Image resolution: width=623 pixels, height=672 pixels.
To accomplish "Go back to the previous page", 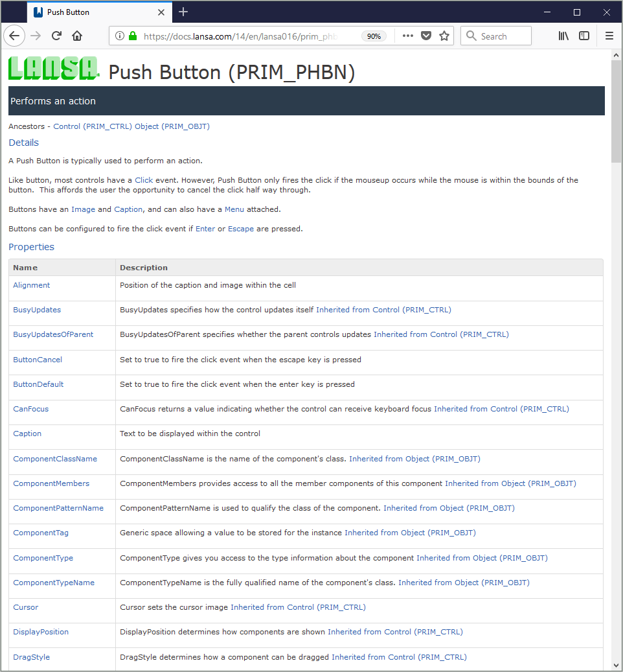I will (14, 36).
